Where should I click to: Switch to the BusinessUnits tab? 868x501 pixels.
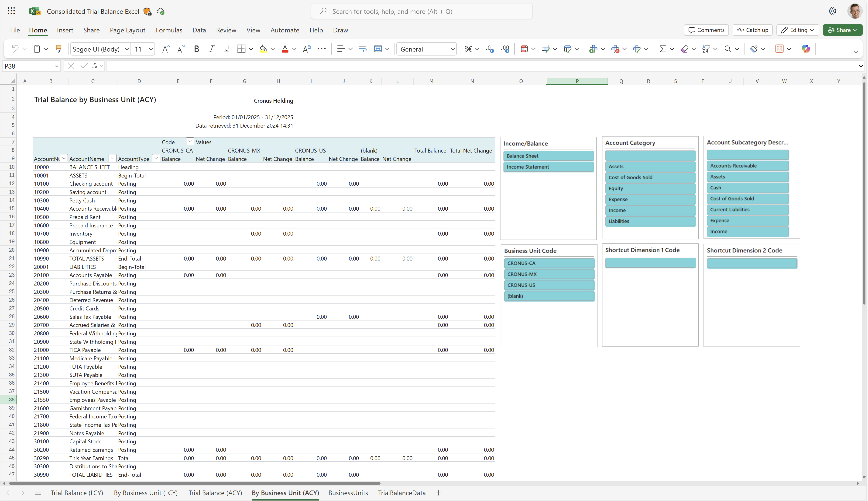point(348,493)
